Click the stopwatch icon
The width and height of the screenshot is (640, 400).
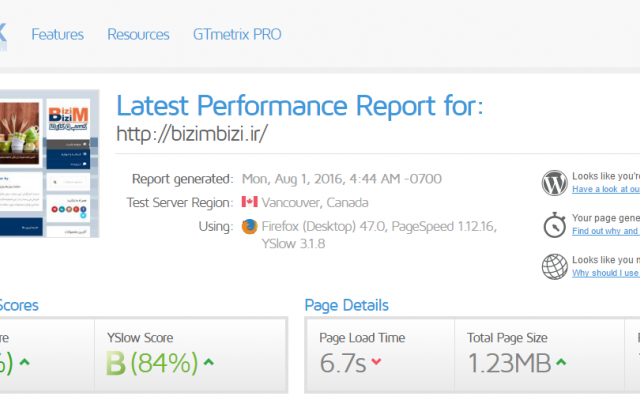click(x=554, y=224)
